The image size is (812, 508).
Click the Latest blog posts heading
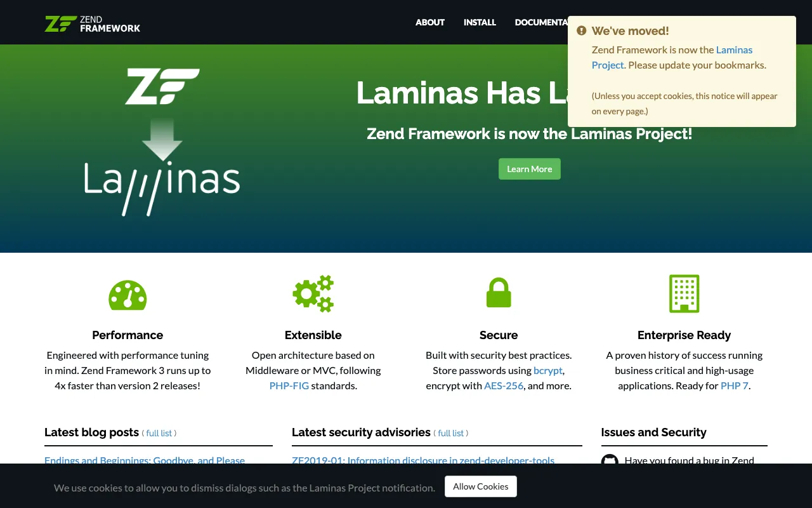pyautogui.click(x=91, y=432)
